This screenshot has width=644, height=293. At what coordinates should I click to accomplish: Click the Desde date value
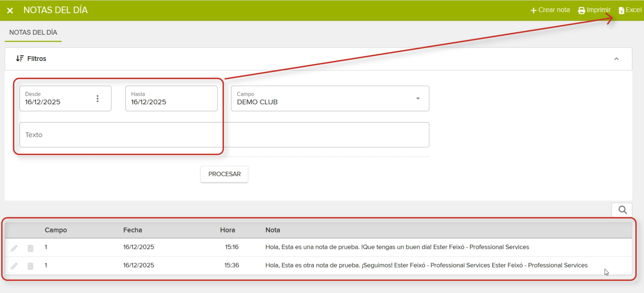coord(43,102)
